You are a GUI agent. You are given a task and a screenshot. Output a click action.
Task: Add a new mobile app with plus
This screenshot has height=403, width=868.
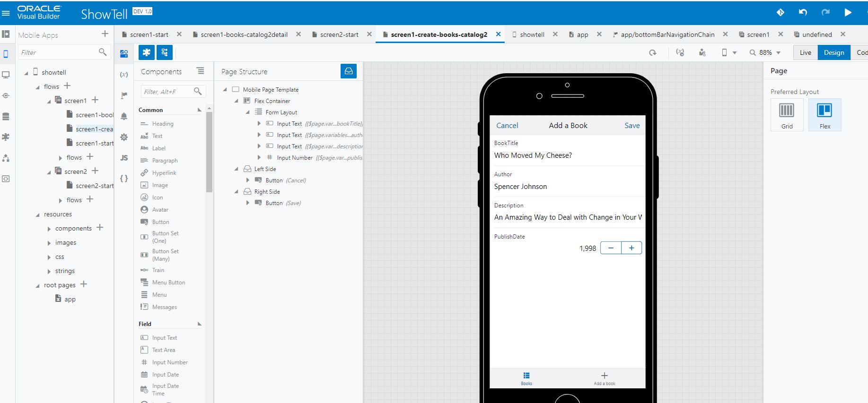[x=105, y=34]
